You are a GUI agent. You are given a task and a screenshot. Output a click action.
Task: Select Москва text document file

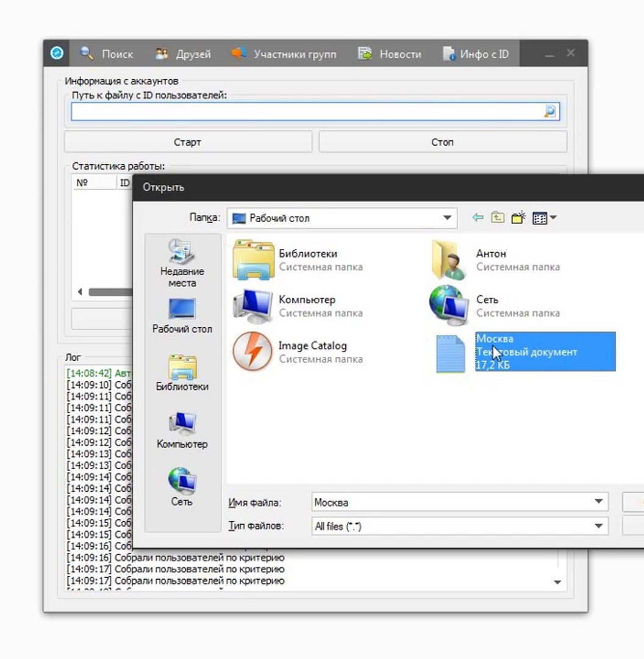coord(525,352)
